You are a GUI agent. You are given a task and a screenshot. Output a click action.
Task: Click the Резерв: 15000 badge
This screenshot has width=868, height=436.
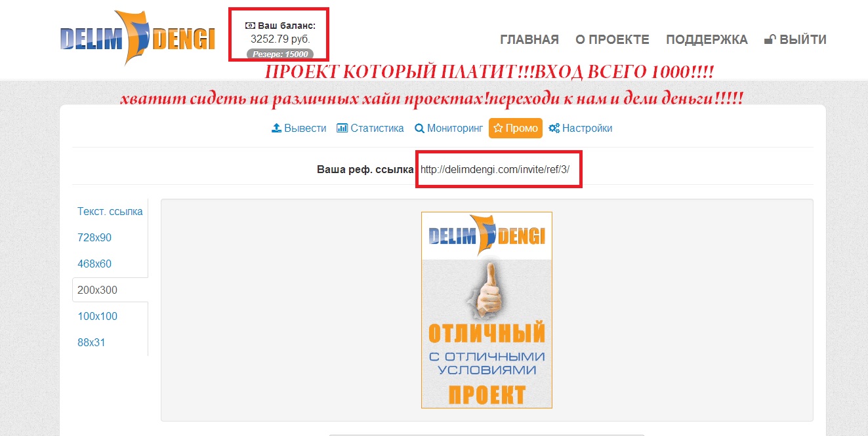click(x=280, y=54)
